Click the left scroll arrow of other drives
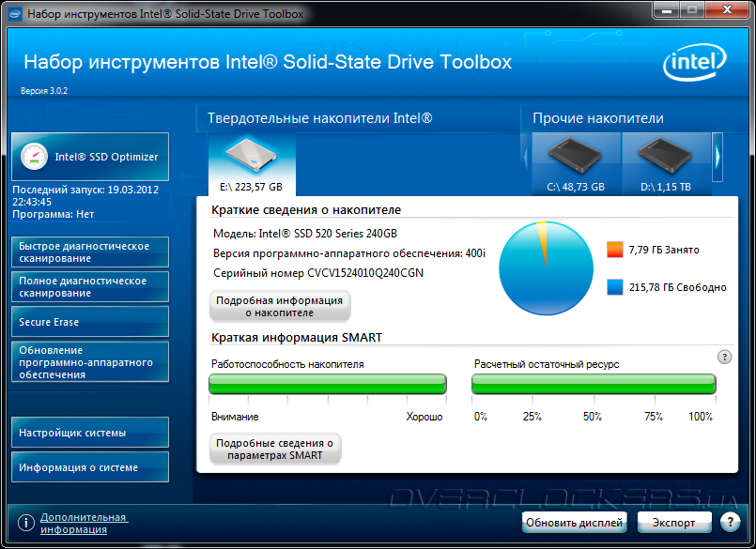 coord(526,157)
